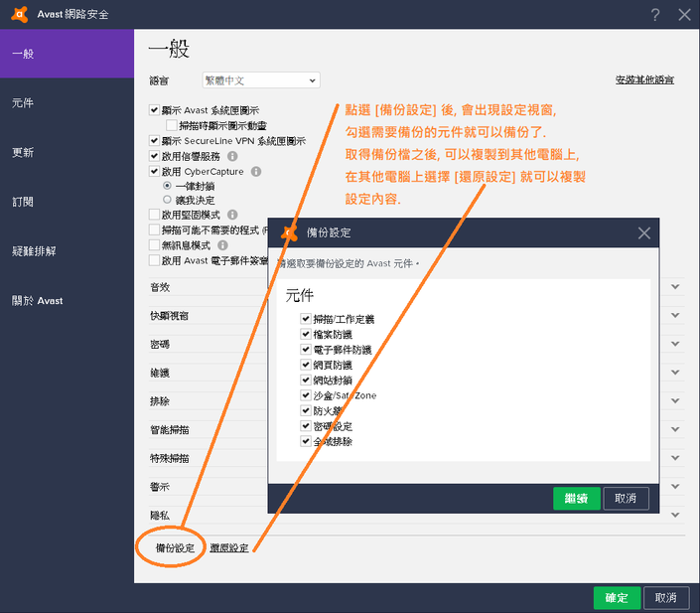Click the 安裝其他語言 link

(644, 79)
